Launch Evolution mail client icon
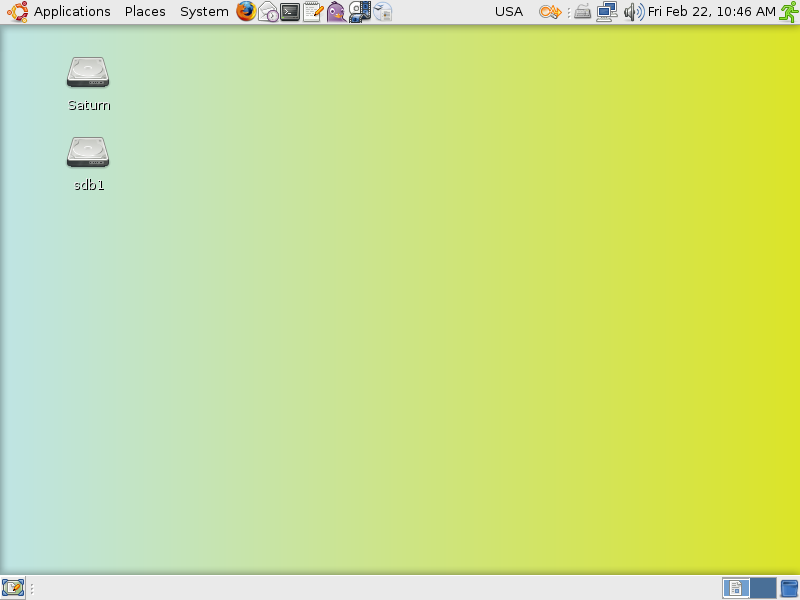This screenshot has width=800, height=600. pyautogui.click(x=268, y=11)
